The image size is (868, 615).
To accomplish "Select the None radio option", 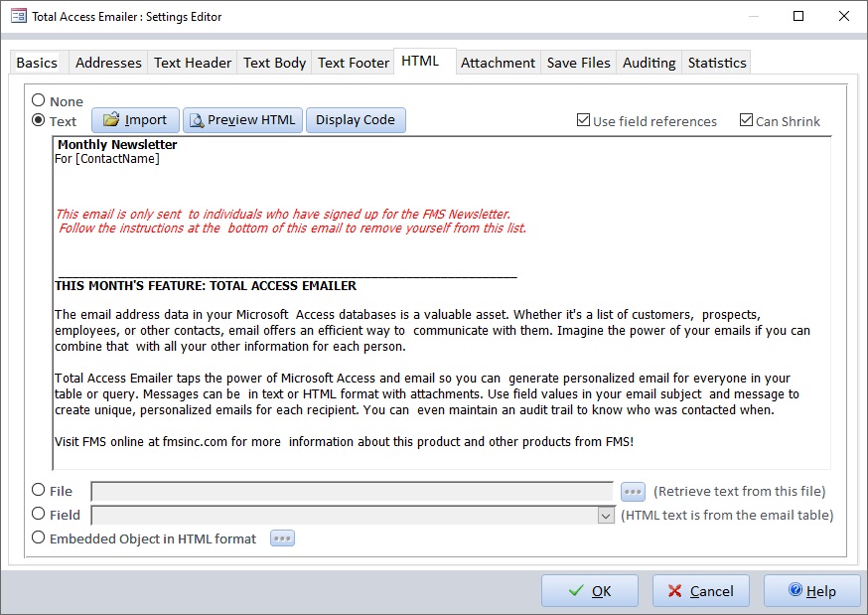I will point(39,100).
